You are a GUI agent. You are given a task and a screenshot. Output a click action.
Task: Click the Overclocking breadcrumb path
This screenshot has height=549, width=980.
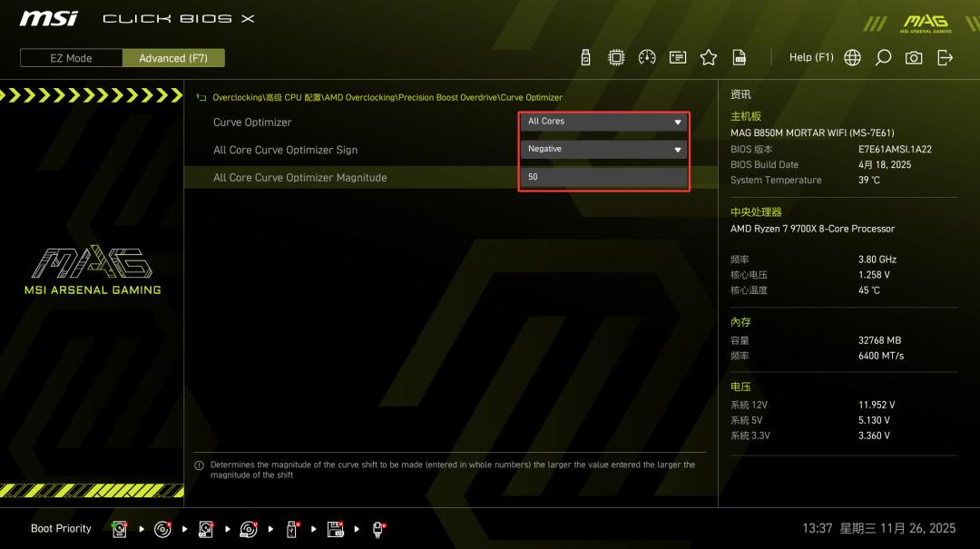click(387, 97)
